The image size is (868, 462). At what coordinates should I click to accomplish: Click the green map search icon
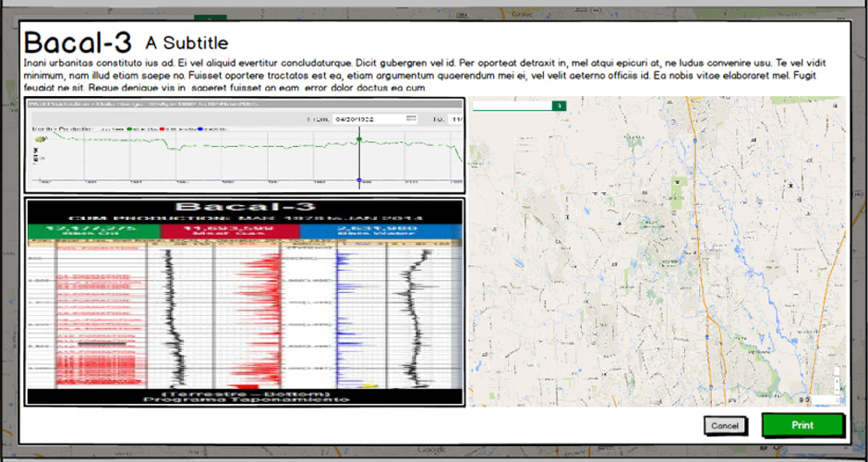pyautogui.click(x=559, y=106)
